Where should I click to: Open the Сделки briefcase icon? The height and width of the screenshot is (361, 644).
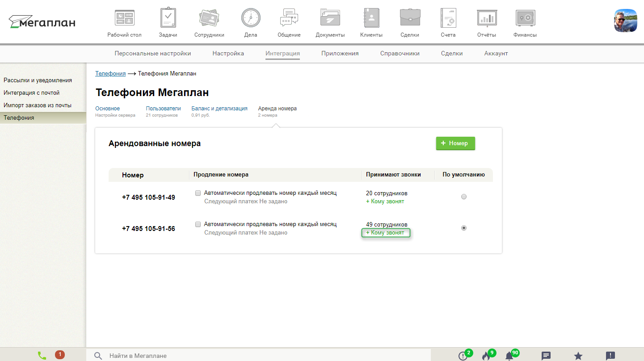(410, 18)
